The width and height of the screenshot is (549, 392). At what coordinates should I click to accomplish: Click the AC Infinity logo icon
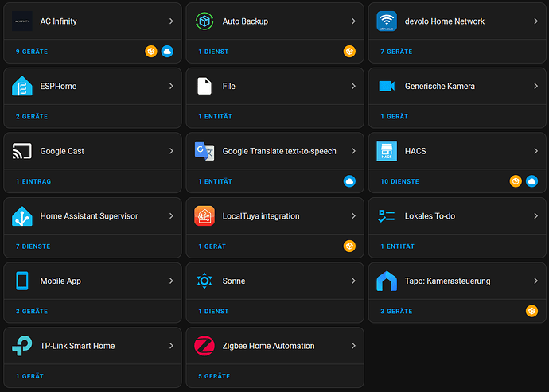click(22, 21)
